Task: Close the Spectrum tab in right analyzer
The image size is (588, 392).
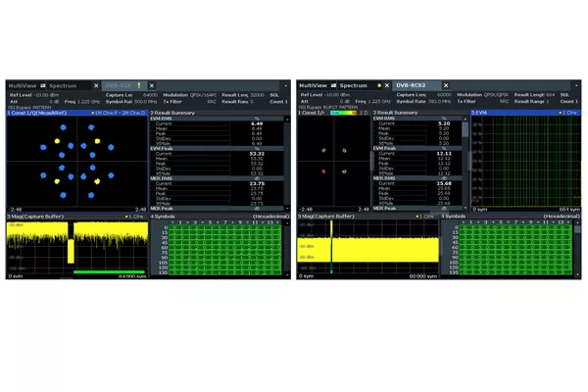Action: point(387,85)
